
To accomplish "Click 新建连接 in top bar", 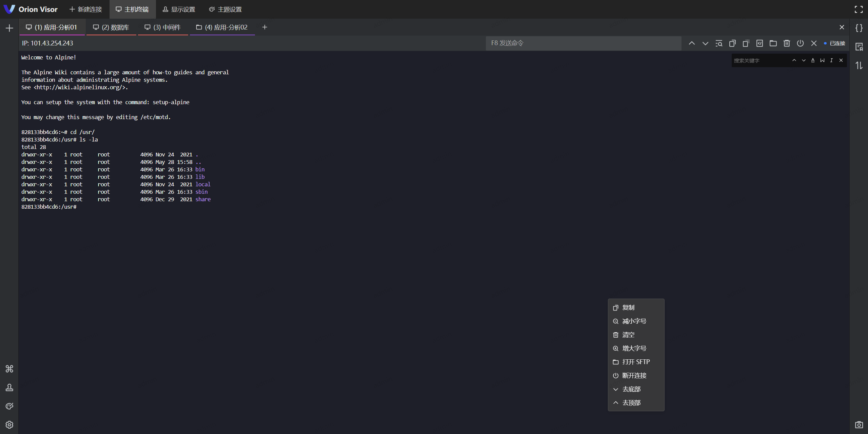I will (85, 10).
